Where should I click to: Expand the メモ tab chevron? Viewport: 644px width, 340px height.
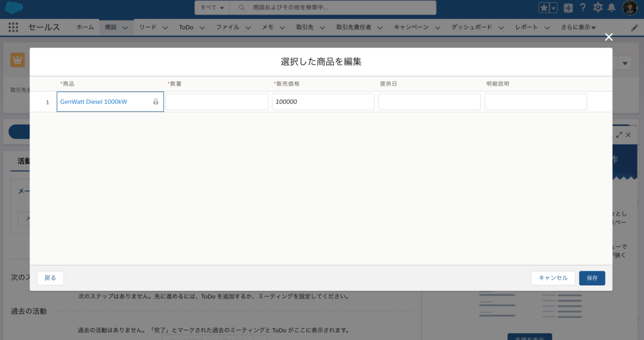coord(282,28)
